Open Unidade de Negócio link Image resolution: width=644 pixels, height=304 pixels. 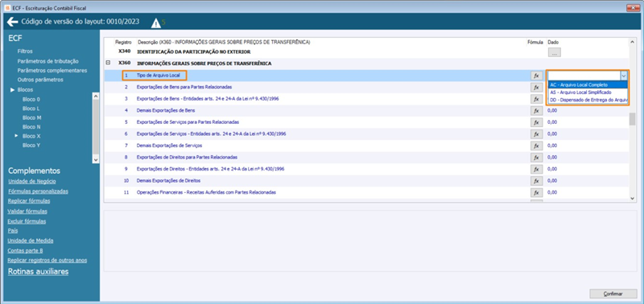(32, 181)
